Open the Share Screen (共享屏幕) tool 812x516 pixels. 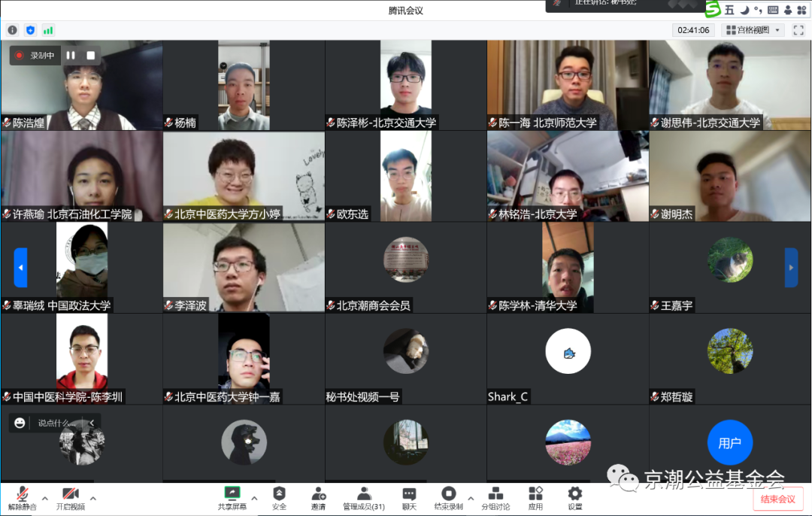(232, 498)
